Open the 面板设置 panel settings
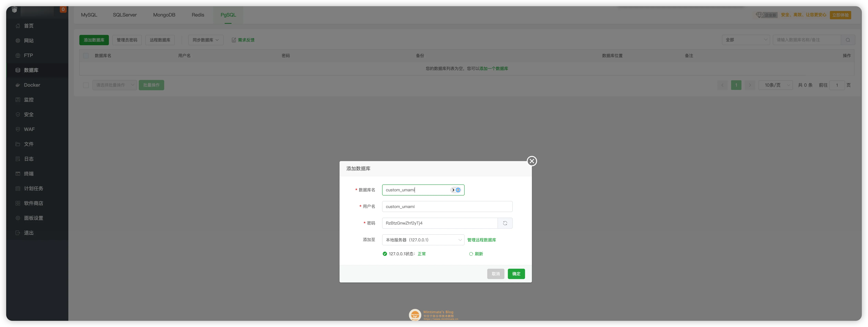Image resolution: width=868 pixels, height=327 pixels. pos(34,218)
